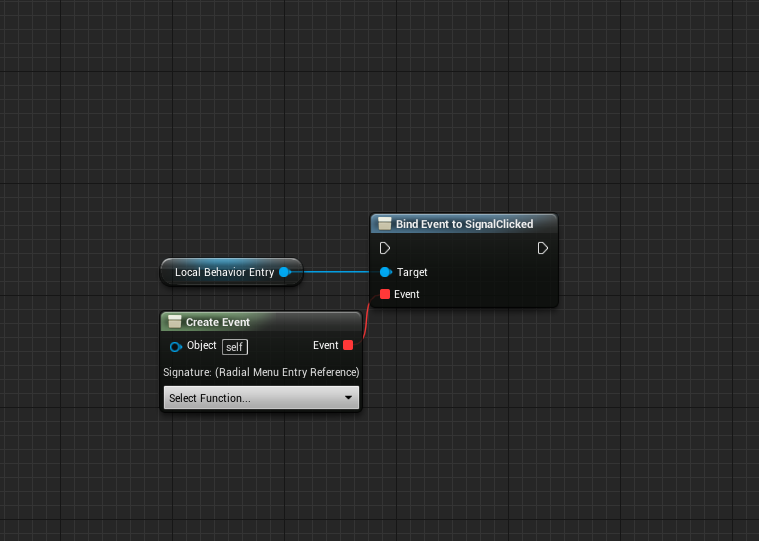This screenshot has width=759, height=541.
Task: Select the Create Event node title bar
Action: tap(260, 322)
